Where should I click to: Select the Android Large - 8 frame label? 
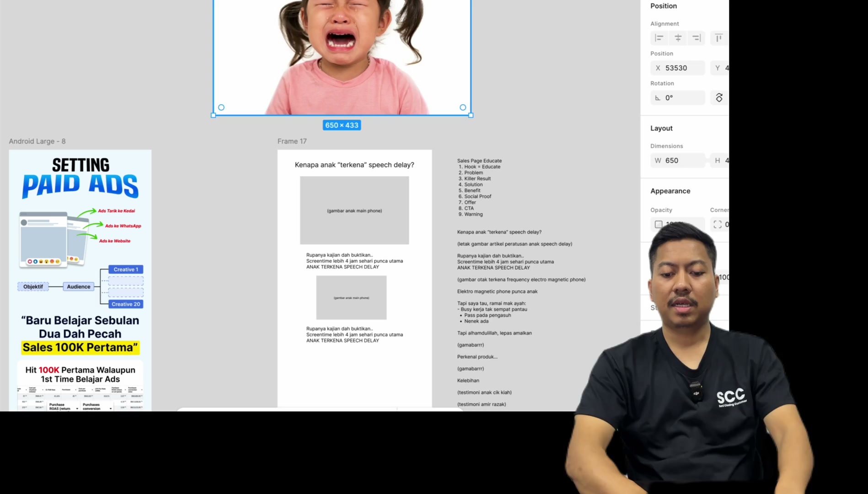coord(37,141)
